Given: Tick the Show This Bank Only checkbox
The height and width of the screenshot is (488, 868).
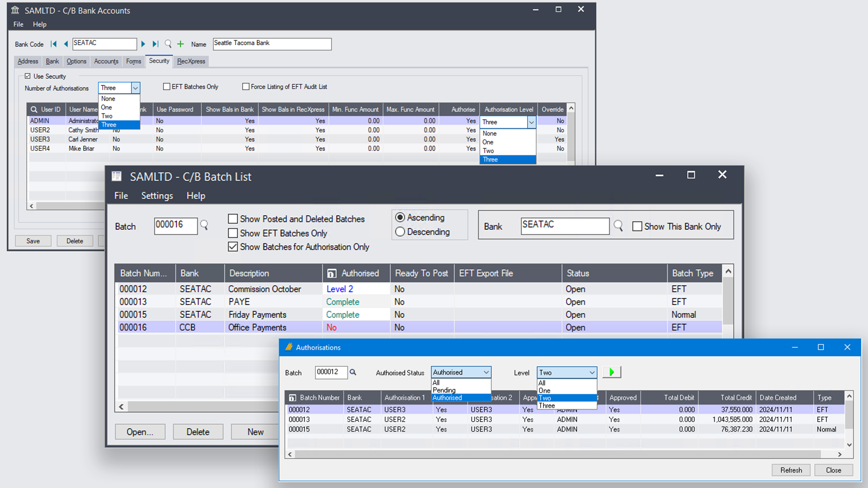Looking at the screenshot, I should click(x=637, y=226).
